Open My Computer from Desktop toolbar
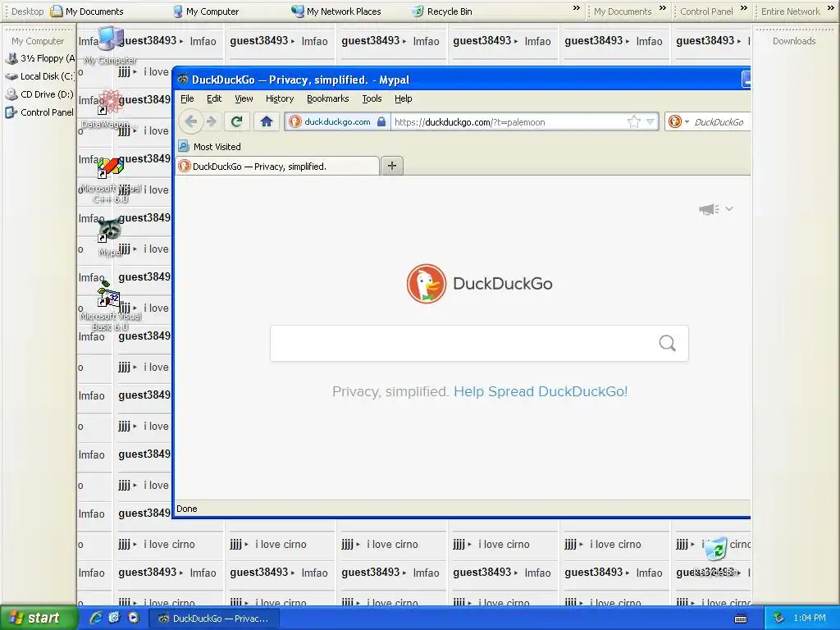This screenshot has height=630, width=840. (206, 11)
